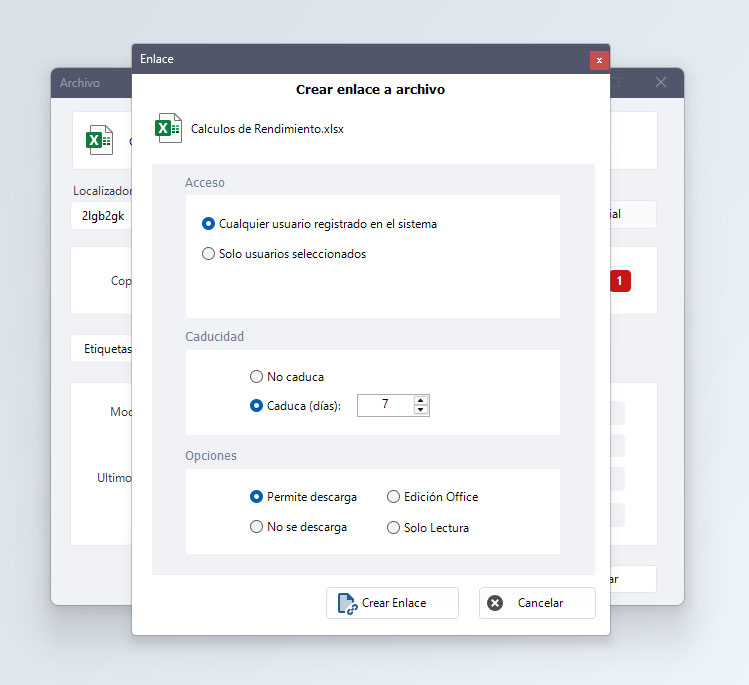
Task: Click the Excel file icon in Enlace dialog
Action: click(168, 128)
